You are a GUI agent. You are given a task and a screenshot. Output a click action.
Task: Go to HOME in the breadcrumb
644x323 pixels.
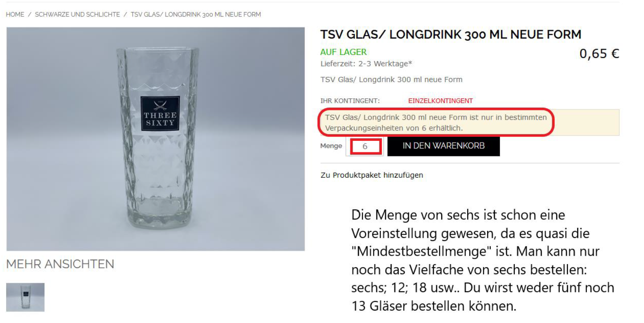(x=15, y=15)
